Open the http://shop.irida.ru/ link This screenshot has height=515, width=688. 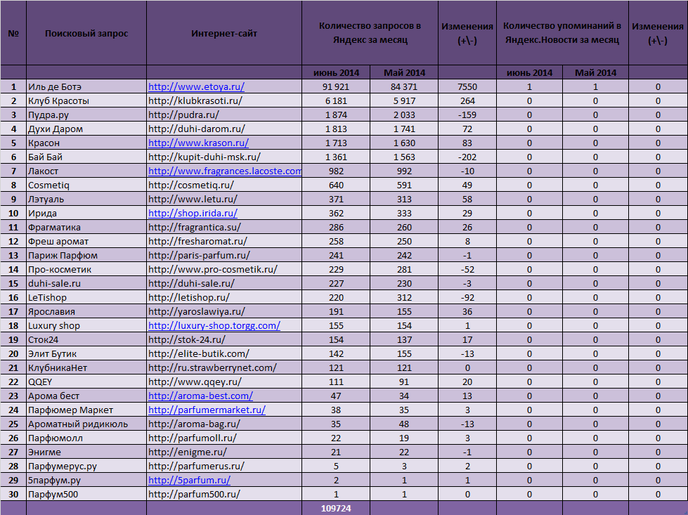[193, 213]
